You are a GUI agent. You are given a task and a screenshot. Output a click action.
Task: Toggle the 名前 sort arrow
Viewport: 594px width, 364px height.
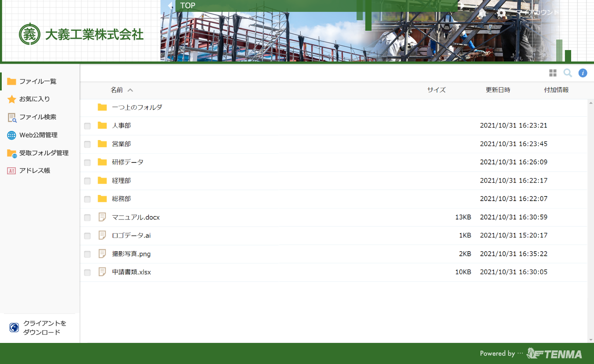click(x=130, y=90)
